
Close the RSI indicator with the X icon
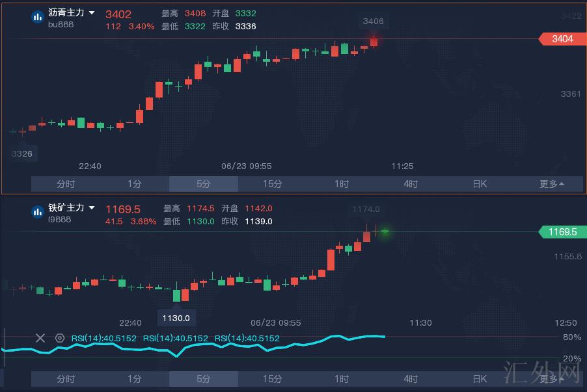(40, 338)
